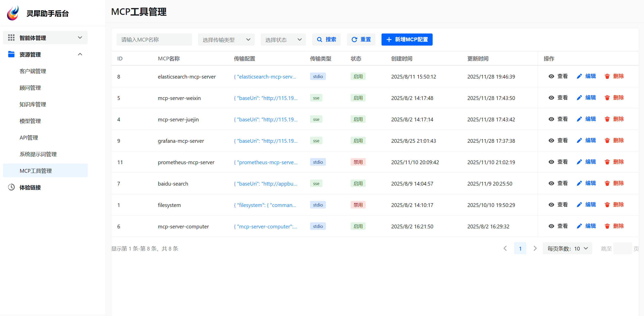
Task: Click trash icon for filesystem row
Action: [x=607, y=205]
